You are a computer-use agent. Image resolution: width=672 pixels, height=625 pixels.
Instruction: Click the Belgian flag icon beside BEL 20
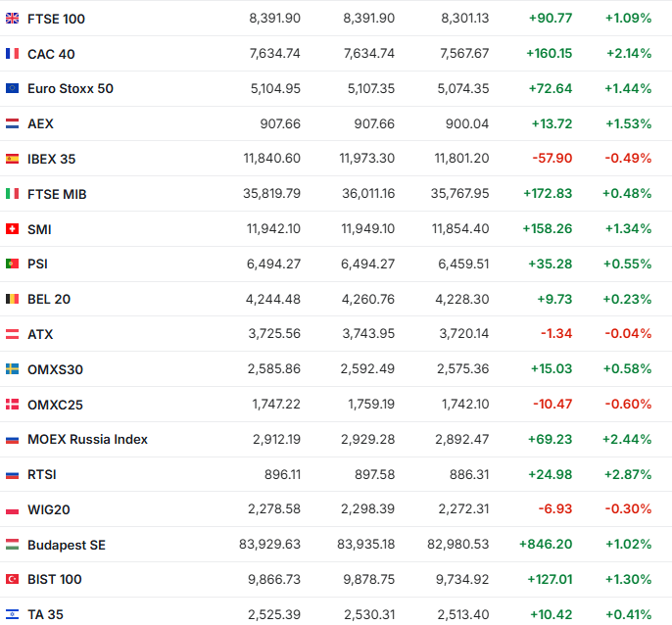pos(12,300)
